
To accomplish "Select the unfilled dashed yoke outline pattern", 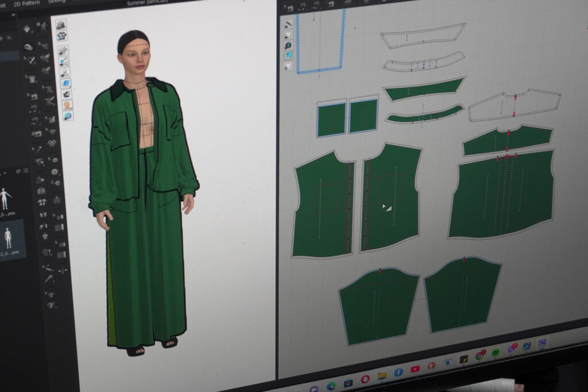I will click(514, 105).
